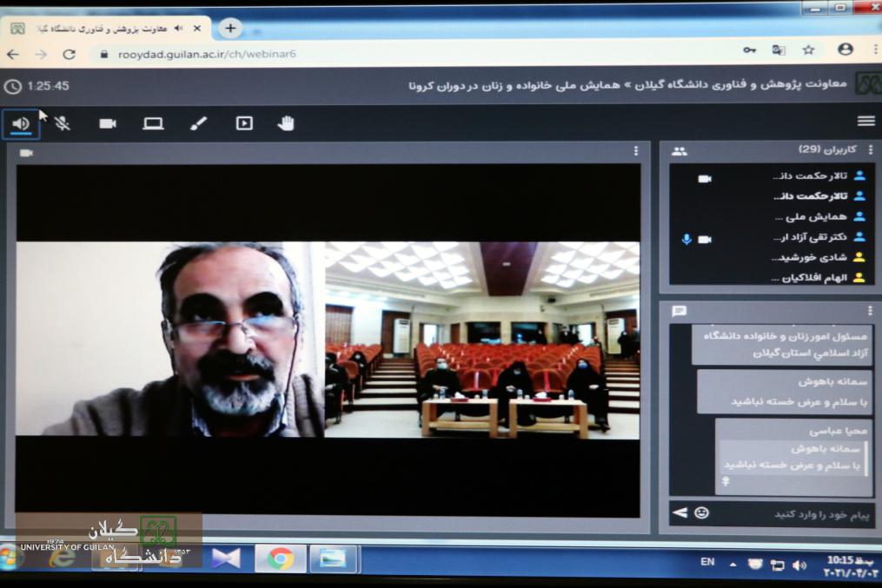Click the users group icon in participants panel
Image resolution: width=882 pixels, height=588 pixels.
(x=679, y=151)
